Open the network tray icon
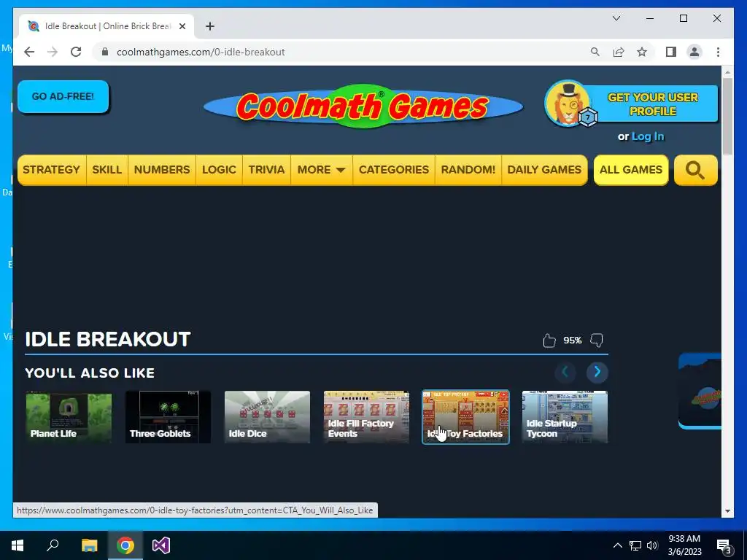This screenshot has height=560, width=747. tap(635, 545)
